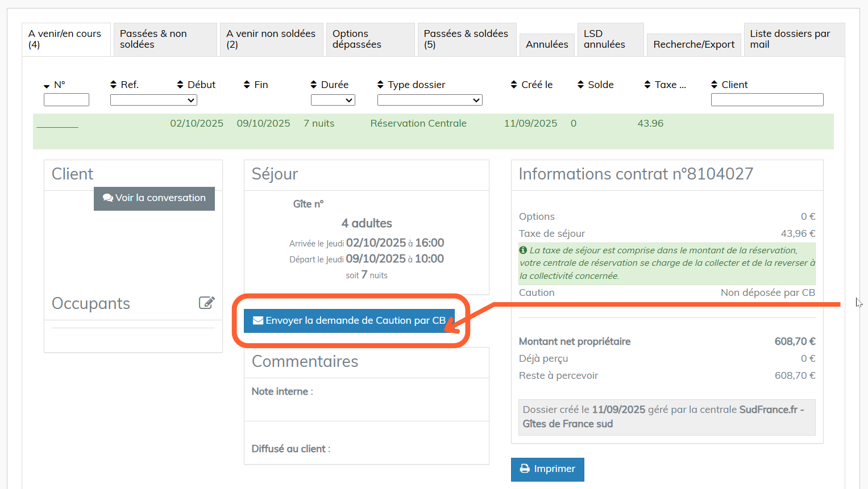Sort by Fin column sort icon
This screenshot has height=489, width=868.
[247, 85]
